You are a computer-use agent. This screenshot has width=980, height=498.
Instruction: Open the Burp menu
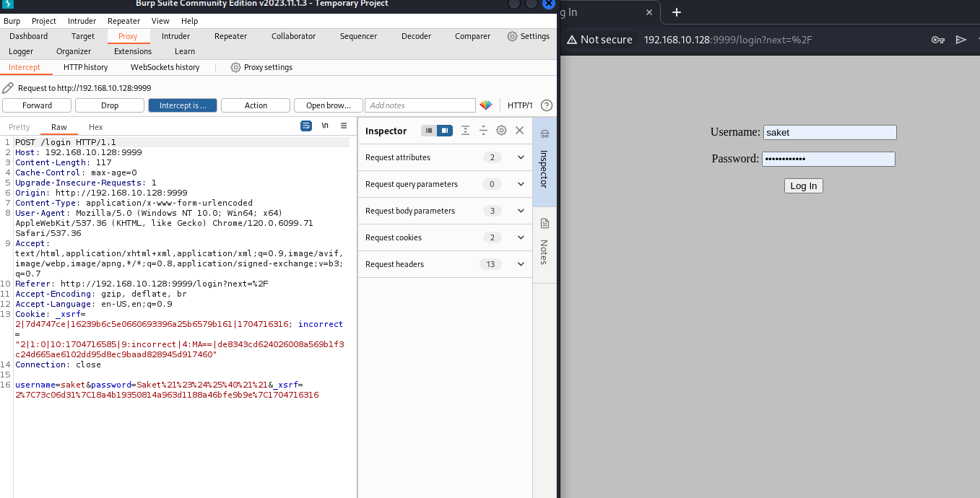(12, 21)
